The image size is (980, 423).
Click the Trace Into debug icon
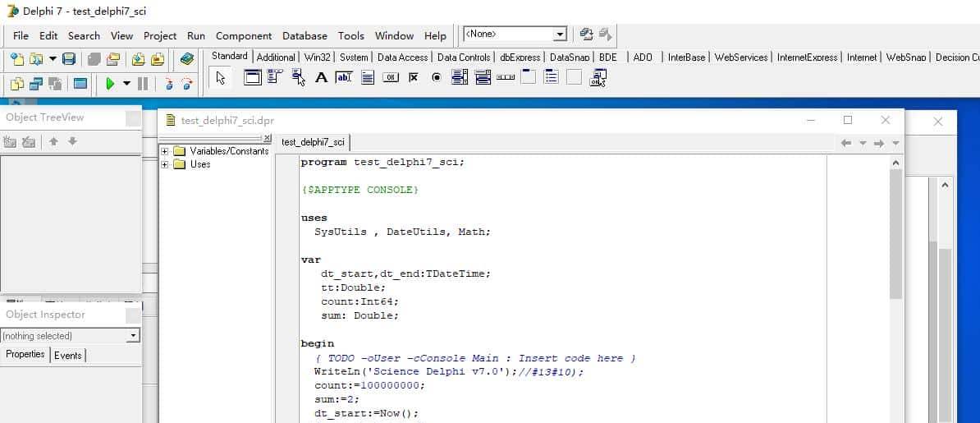(168, 83)
